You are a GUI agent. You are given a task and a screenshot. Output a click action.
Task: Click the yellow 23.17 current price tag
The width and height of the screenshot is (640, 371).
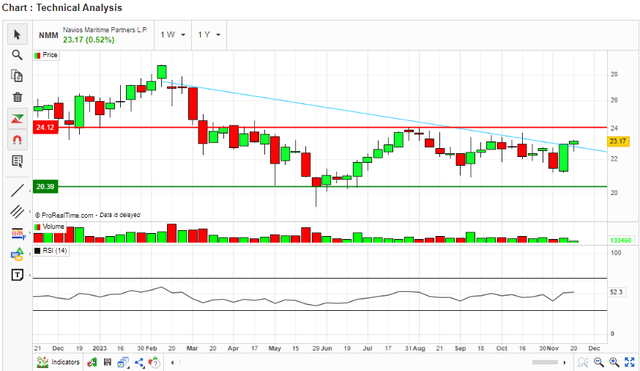click(618, 141)
